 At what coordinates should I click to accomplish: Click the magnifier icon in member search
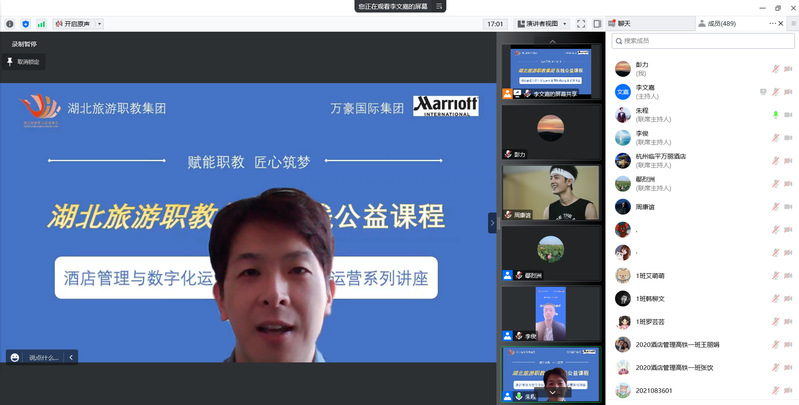(x=619, y=41)
